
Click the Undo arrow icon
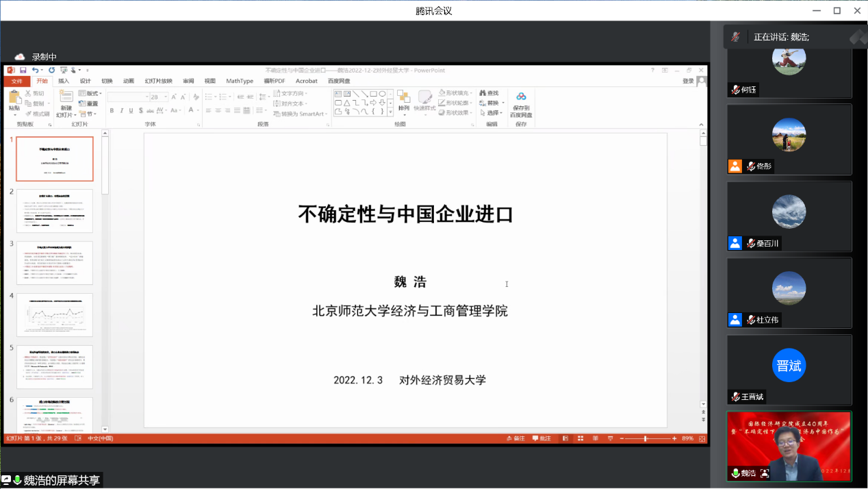34,70
